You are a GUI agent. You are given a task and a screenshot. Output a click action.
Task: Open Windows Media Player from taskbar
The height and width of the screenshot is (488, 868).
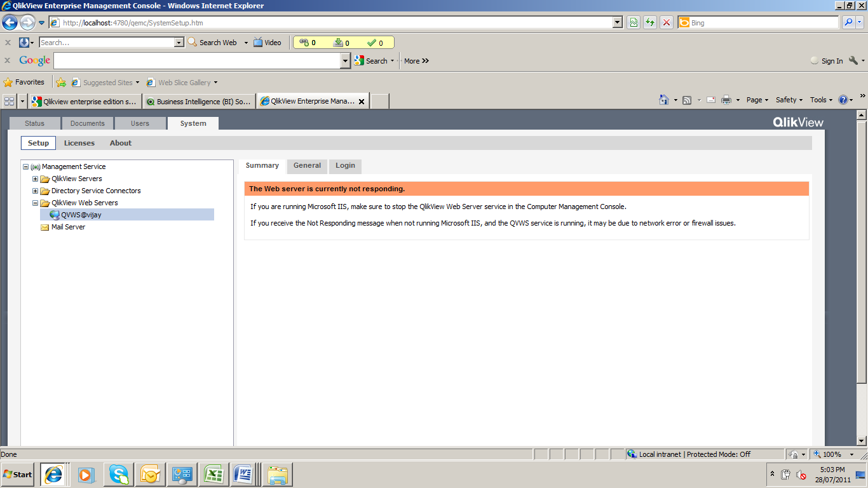point(86,475)
